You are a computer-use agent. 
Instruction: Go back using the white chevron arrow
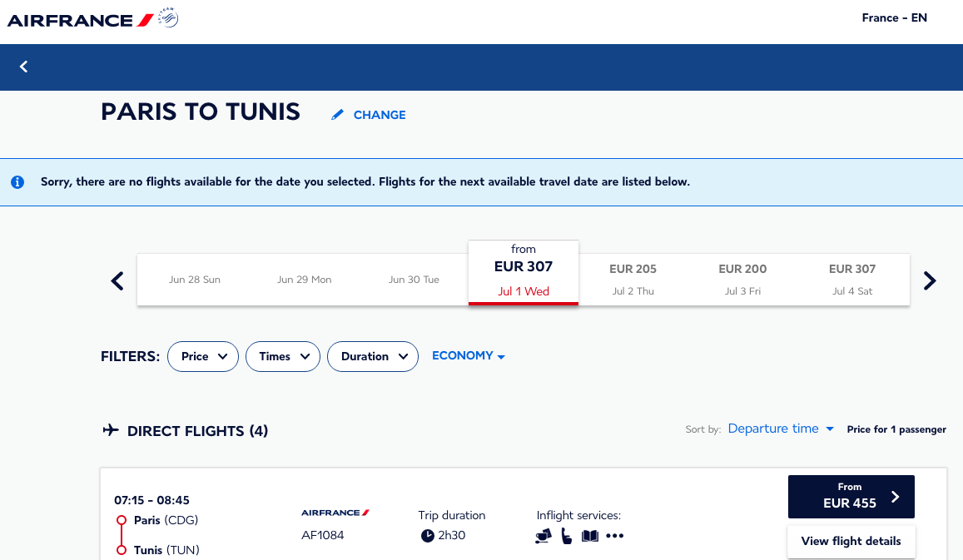point(24,67)
